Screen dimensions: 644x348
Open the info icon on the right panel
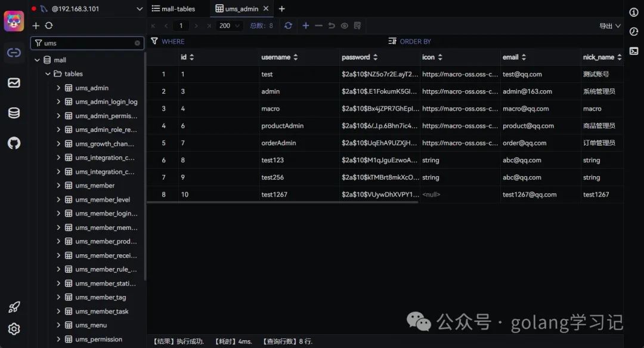point(634,13)
